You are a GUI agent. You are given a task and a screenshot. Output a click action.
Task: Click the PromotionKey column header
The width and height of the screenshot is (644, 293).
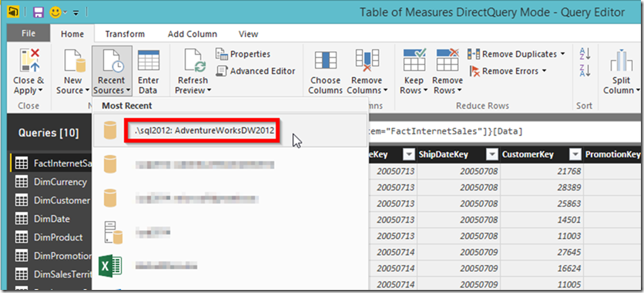coord(612,154)
